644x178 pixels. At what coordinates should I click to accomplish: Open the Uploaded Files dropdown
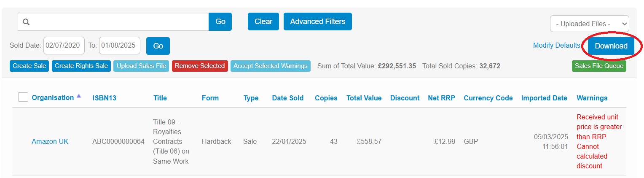click(589, 24)
